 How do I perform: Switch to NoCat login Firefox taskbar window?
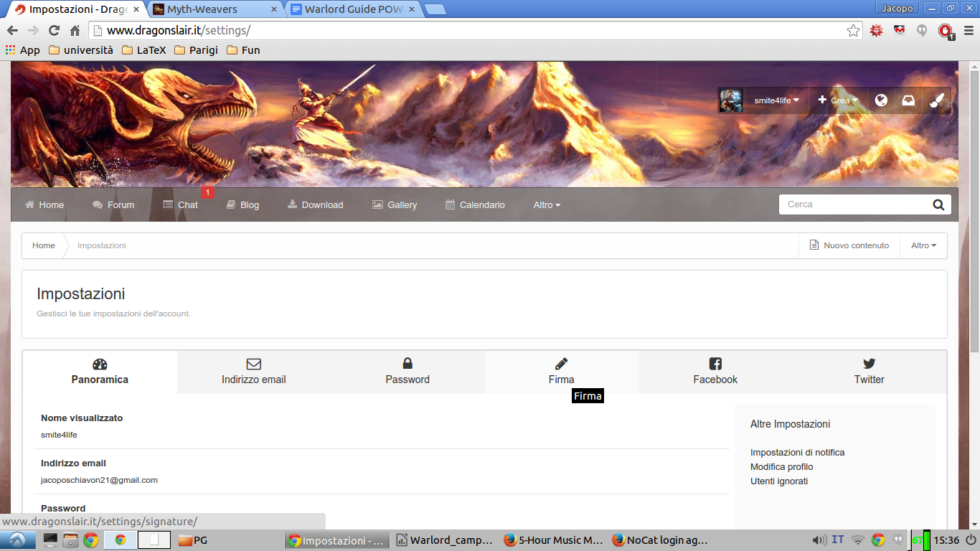(x=661, y=540)
